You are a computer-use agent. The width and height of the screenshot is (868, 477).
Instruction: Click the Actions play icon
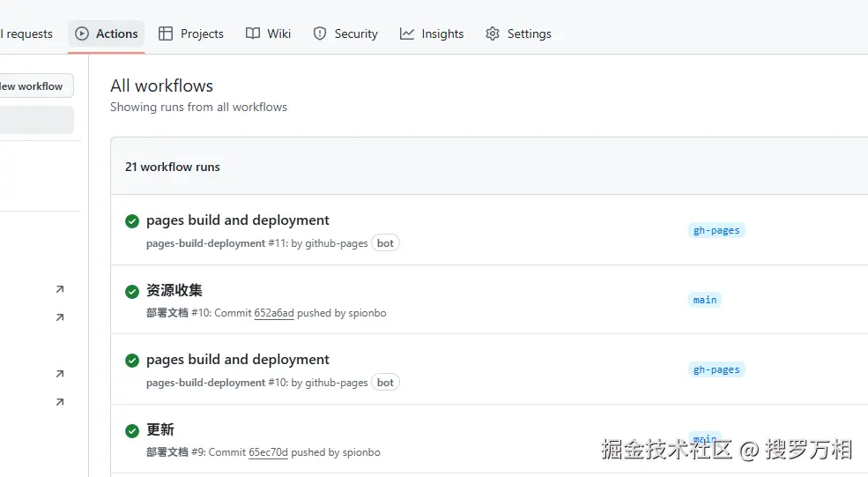[x=82, y=34]
